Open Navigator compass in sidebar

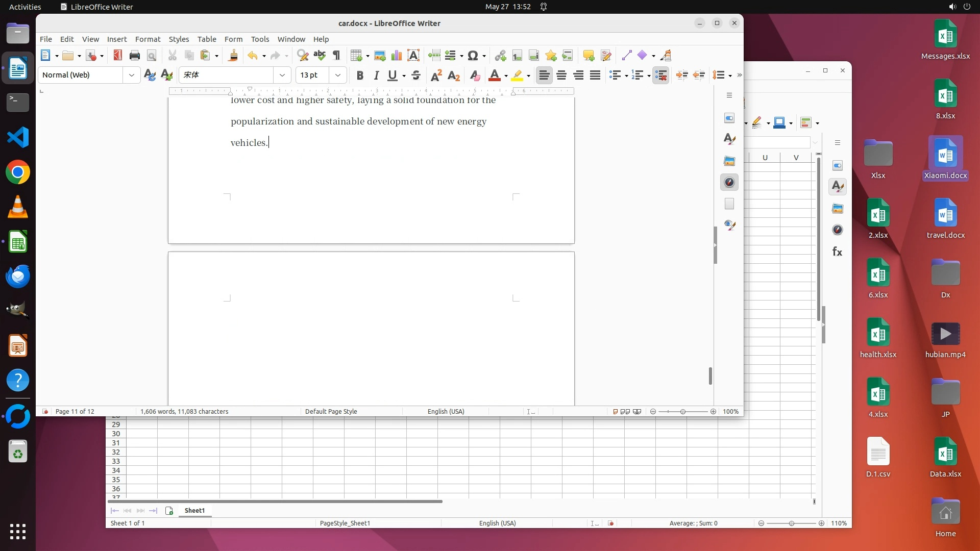point(729,182)
